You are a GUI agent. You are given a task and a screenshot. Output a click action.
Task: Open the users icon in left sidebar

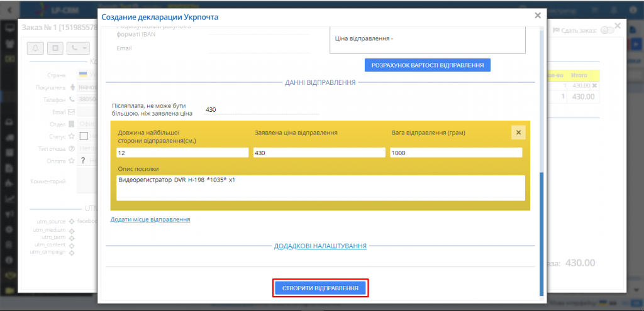9,44
